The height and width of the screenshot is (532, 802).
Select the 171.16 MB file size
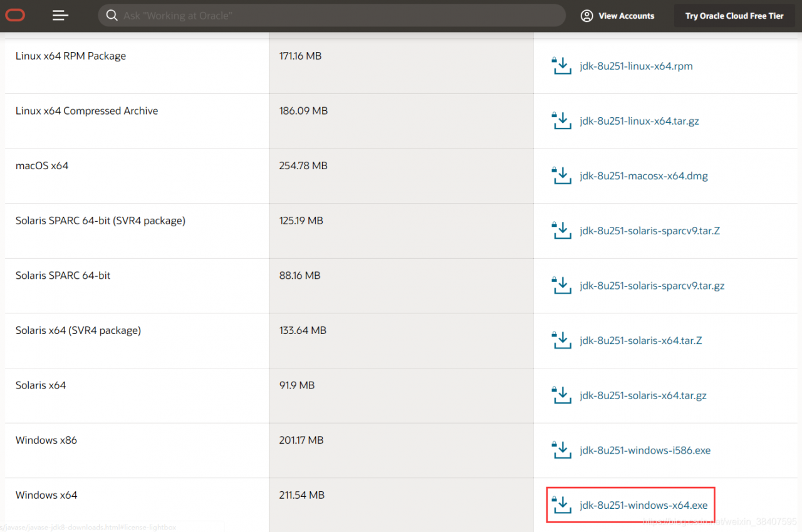click(x=300, y=56)
